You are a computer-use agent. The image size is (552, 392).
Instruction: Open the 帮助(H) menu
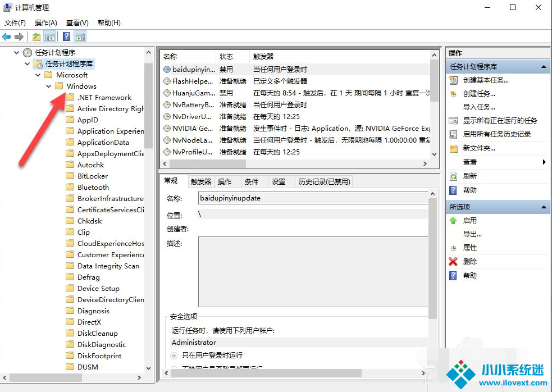109,23
